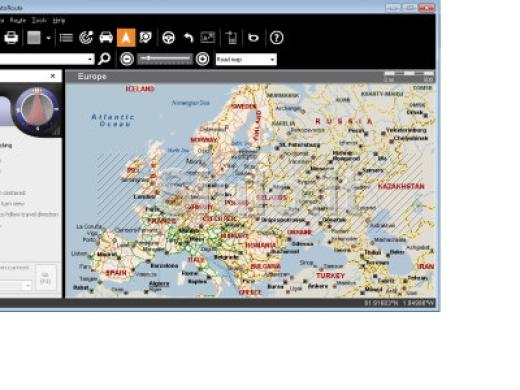Click La Coruña city label
Viewport: 520px width, 390px height.
pos(89,226)
